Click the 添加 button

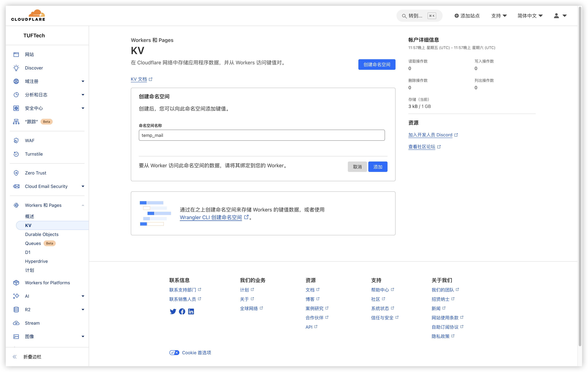coord(378,167)
